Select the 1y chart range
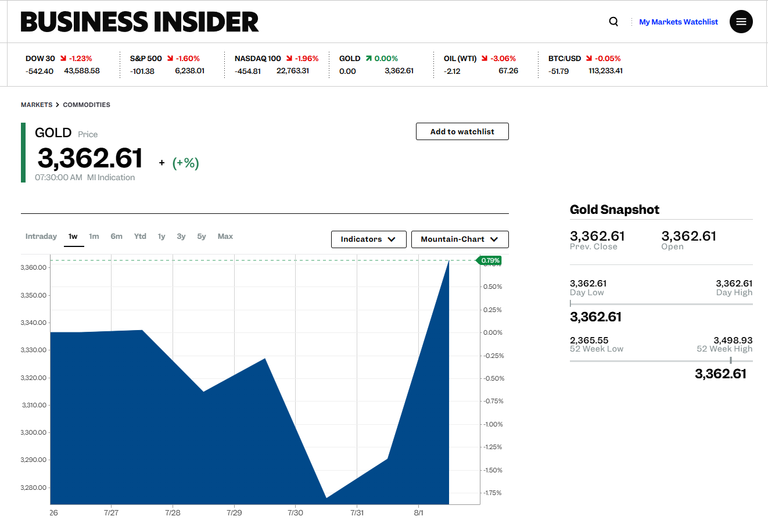This screenshot has width=768, height=530. click(x=162, y=236)
